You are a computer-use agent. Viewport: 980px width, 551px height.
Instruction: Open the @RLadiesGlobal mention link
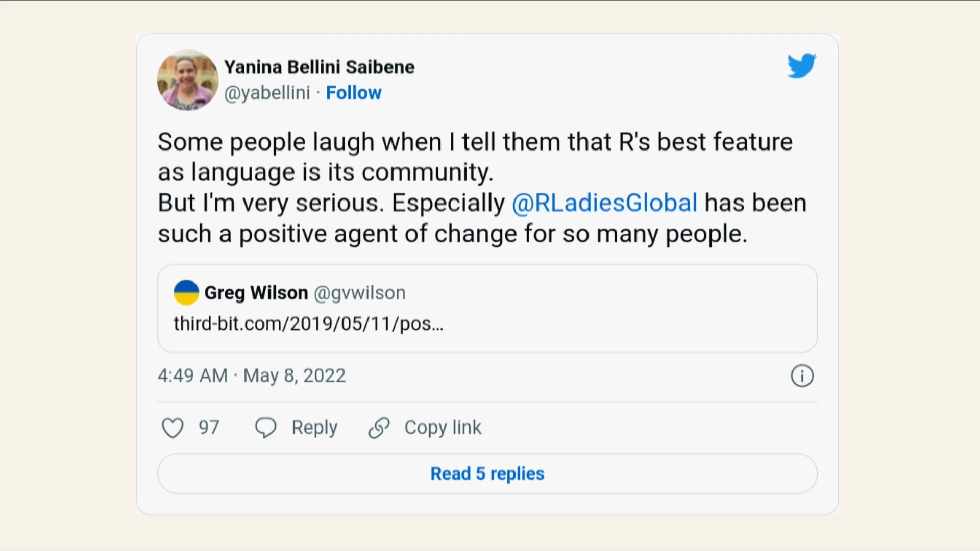(604, 203)
